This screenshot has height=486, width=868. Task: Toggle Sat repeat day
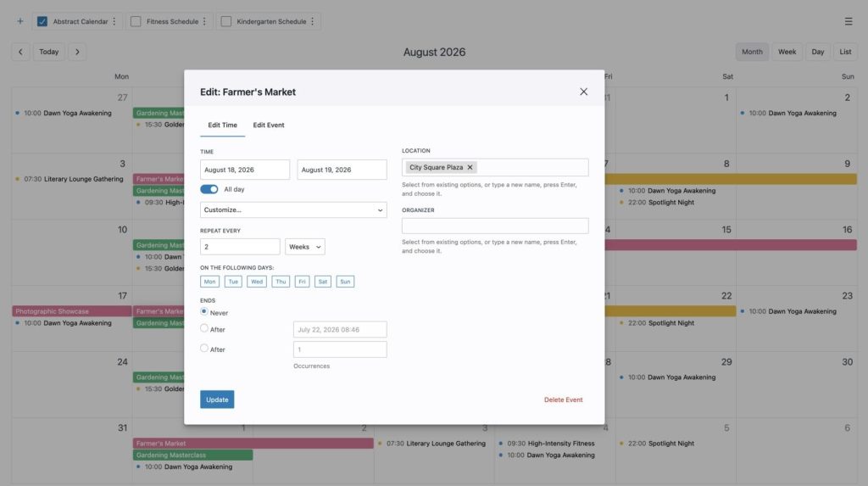pyautogui.click(x=323, y=282)
